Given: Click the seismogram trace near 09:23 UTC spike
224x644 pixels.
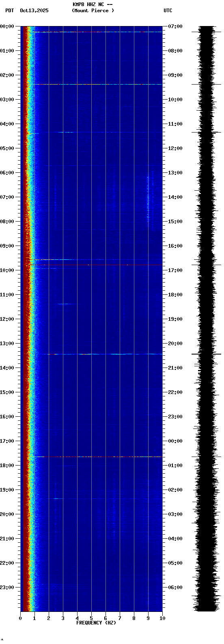Looking at the screenshot, I should click(207, 84).
